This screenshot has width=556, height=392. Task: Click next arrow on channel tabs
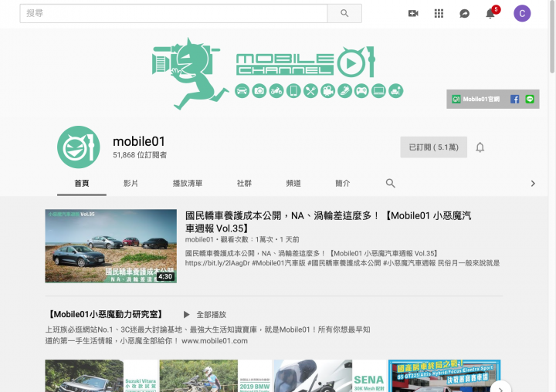pos(533,183)
